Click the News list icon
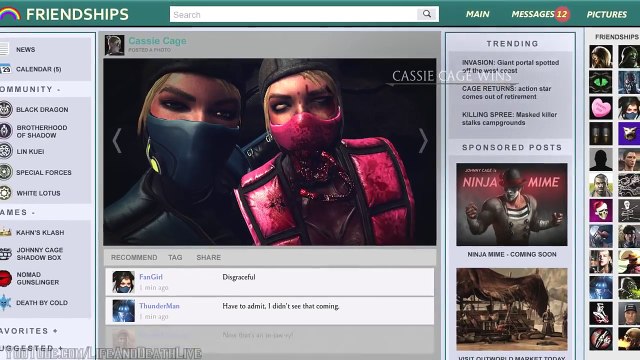This screenshot has width=640, height=360. 4,49
